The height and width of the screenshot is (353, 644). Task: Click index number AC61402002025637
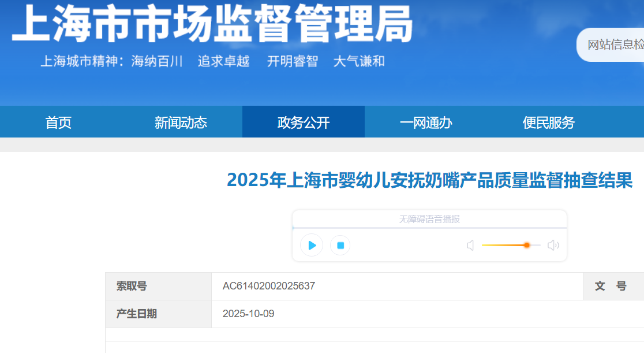pyautogui.click(x=269, y=286)
